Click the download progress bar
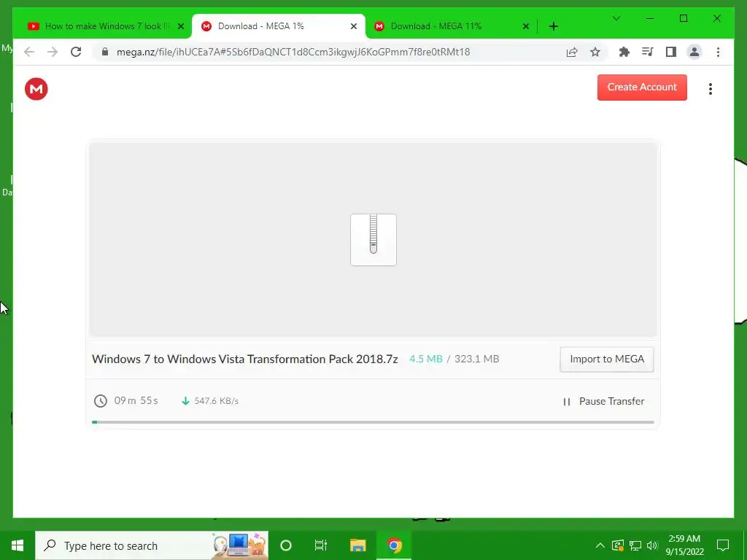The height and width of the screenshot is (560, 747). coord(373,422)
